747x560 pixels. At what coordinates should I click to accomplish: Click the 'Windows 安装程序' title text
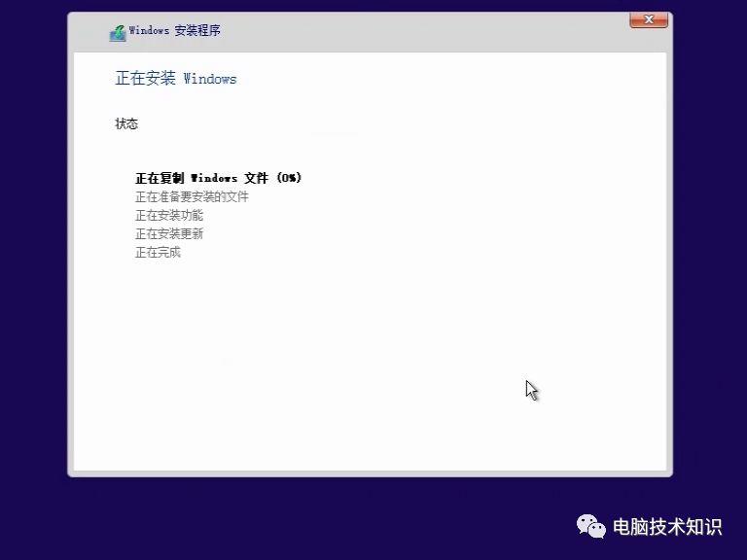175,30
